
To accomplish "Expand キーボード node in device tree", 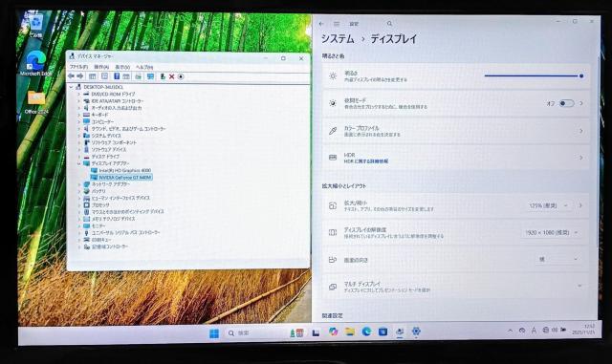I will pyautogui.click(x=78, y=115).
